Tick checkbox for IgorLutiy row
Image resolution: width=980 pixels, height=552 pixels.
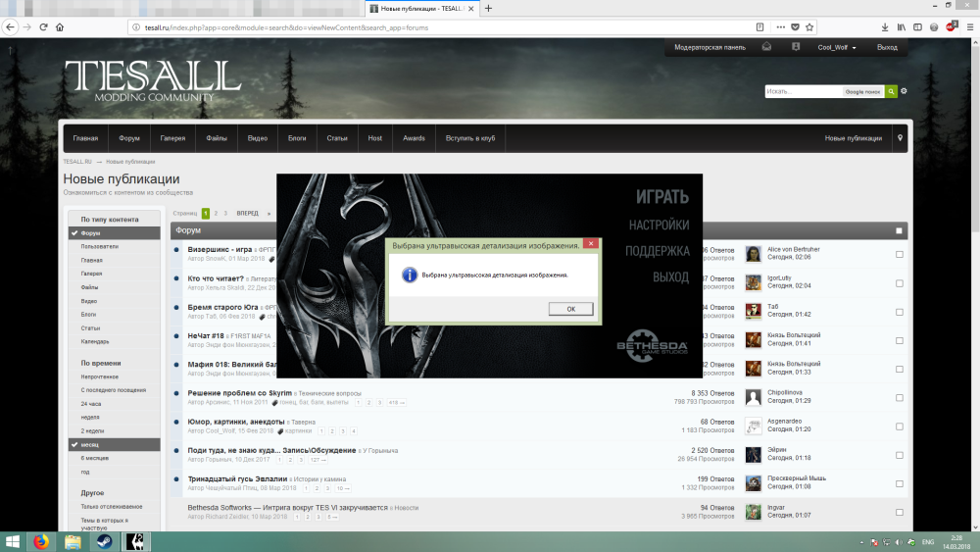pyautogui.click(x=900, y=283)
